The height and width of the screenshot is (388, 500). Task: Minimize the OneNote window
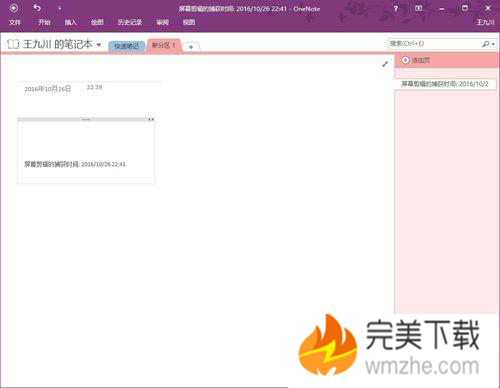pyautogui.click(x=442, y=9)
